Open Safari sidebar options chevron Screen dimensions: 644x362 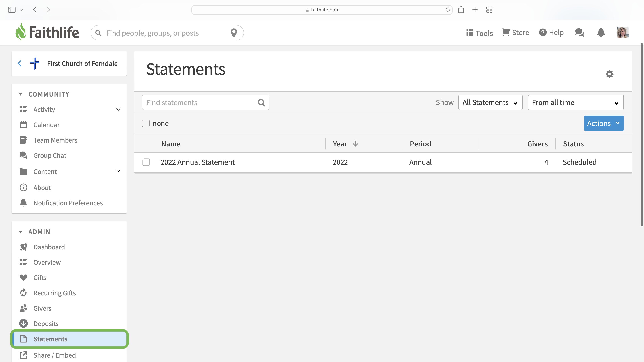point(22,10)
